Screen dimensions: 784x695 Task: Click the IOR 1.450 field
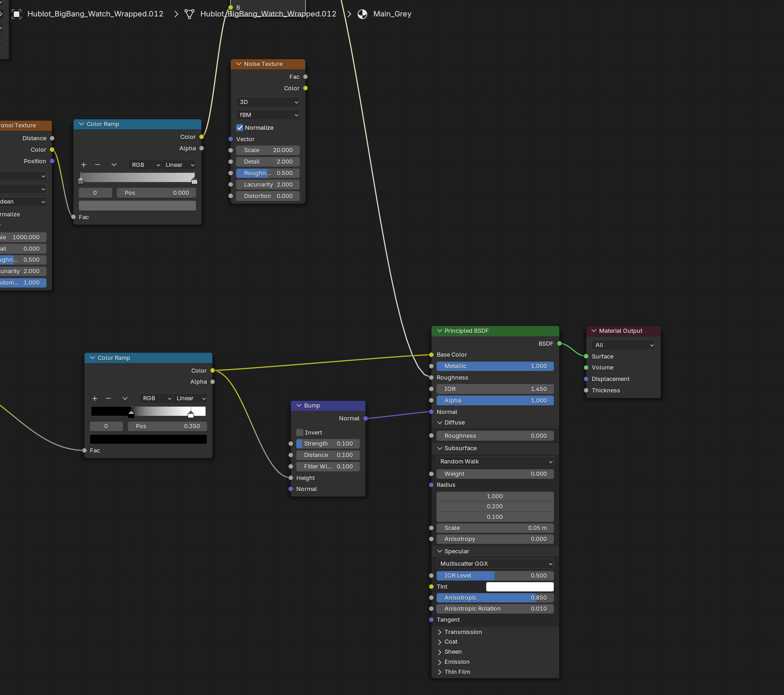(x=495, y=389)
